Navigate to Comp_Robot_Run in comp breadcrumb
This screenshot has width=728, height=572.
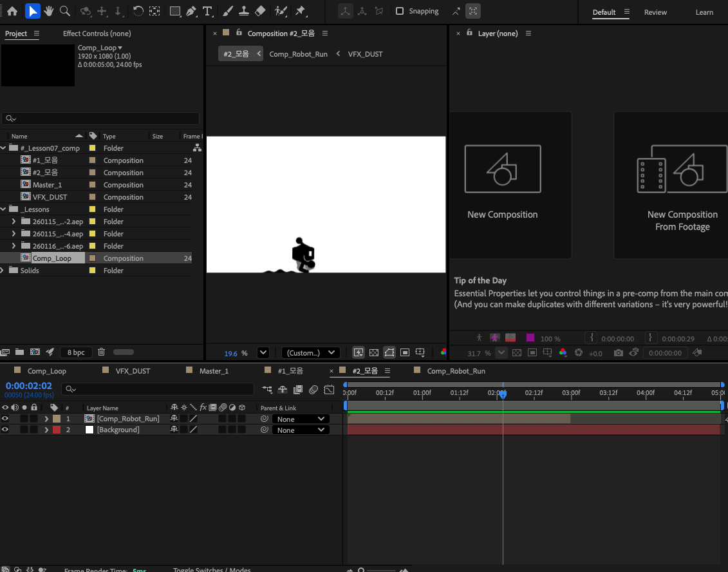298,54
